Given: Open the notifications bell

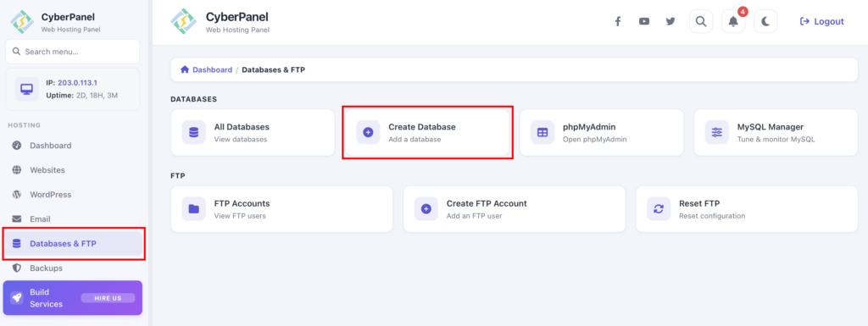Looking at the screenshot, I should (x=733, y=21).
